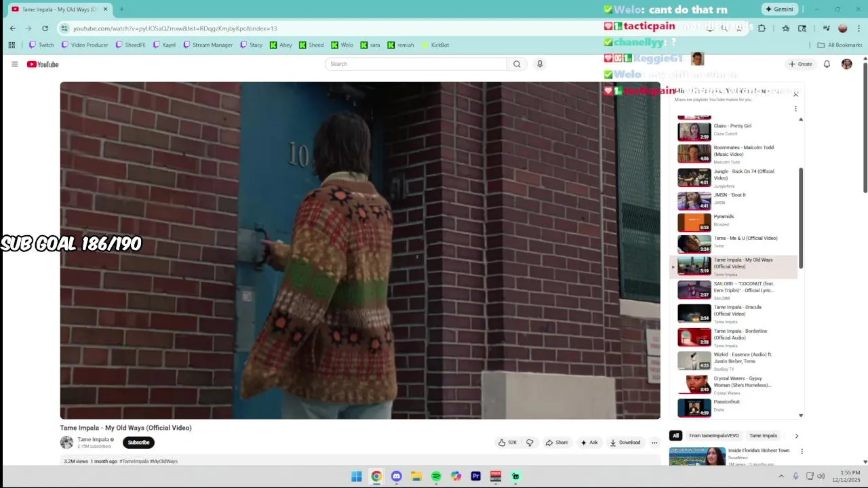This screenshot has width=868, height=488.
Task: Select the Tame Impala filter chip
Action: (x=763, y=436)
